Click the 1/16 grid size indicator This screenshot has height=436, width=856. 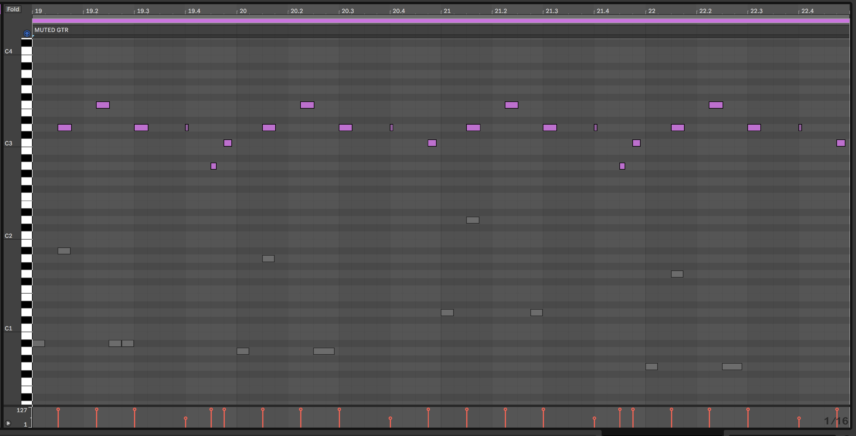835,421
